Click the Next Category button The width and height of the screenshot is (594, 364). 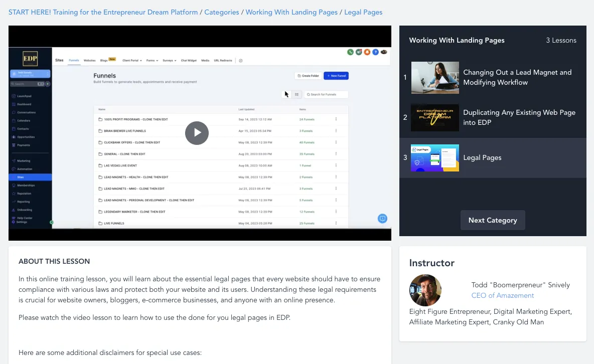[493, 220]
